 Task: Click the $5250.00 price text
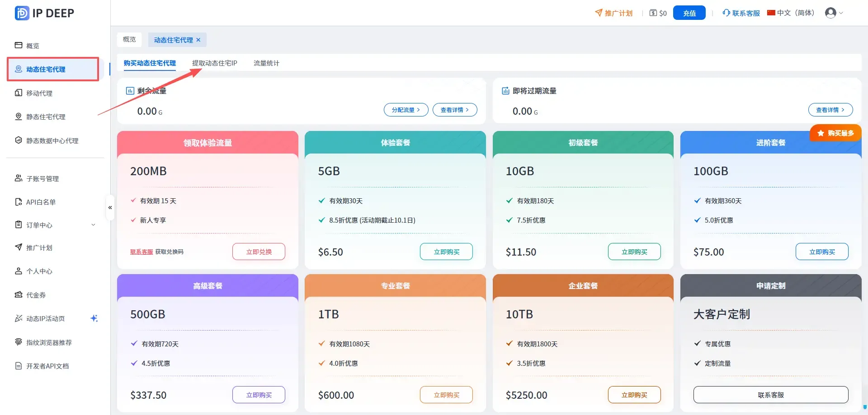pos(526,395)
